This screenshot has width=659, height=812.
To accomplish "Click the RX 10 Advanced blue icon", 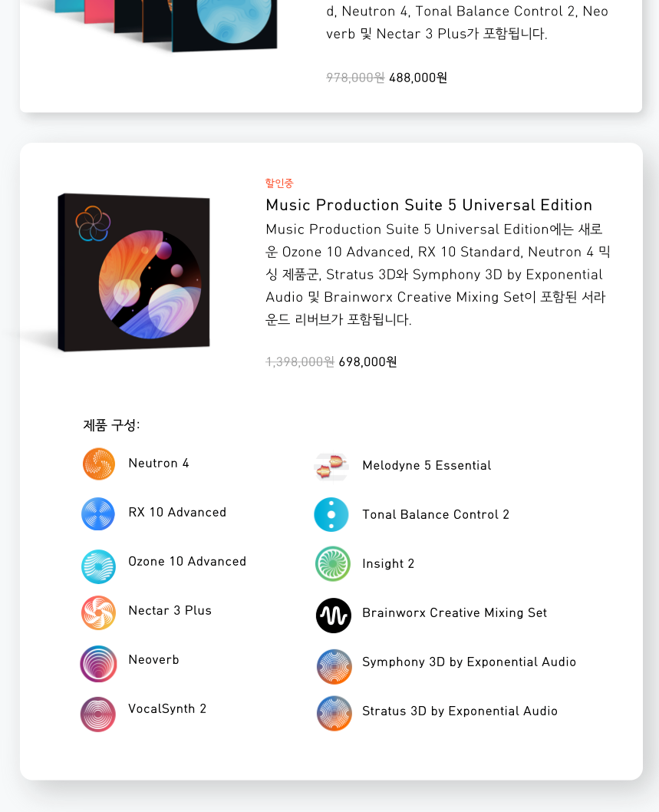I will coord(98,513).
